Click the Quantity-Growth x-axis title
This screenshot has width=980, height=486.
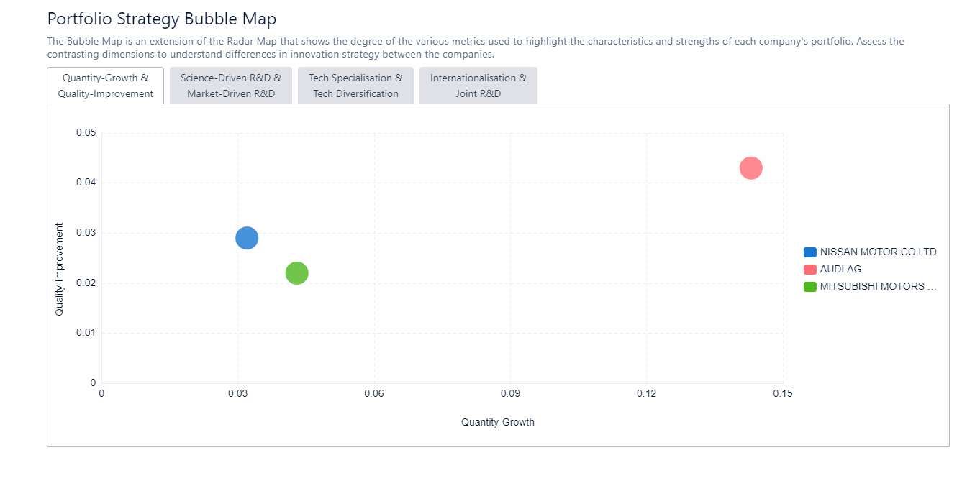[498, 423]
